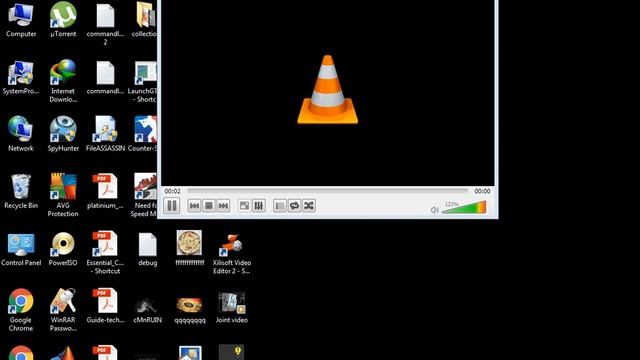The height and width of the screenshot is (360, 640).
Task: Toggle VLC fullscreen video button
Action: 244,206
